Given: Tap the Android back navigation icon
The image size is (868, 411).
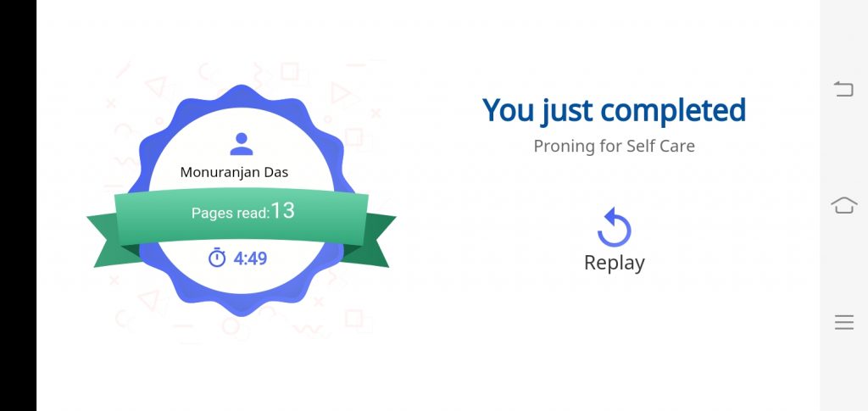Looking at the screenshot, I should click(843, 88).
